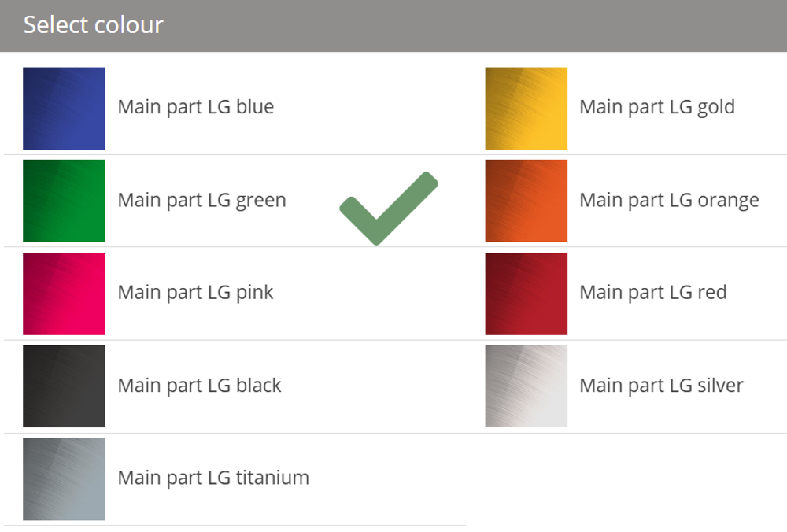Image resolution: width=787 pixels, height=532 pixels.
Task: Click 'Main part LG black' label
Action: 199,386
